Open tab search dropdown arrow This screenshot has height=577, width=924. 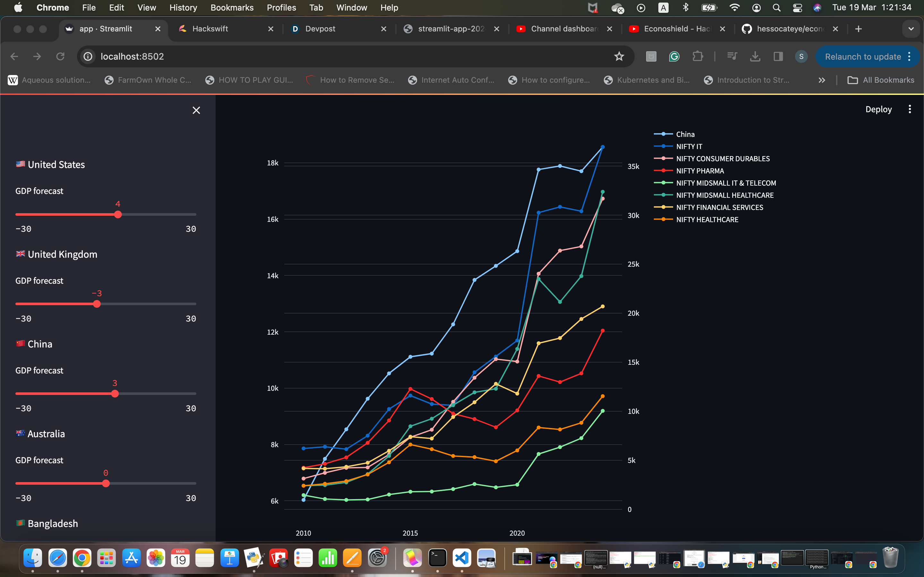point(911,29)
